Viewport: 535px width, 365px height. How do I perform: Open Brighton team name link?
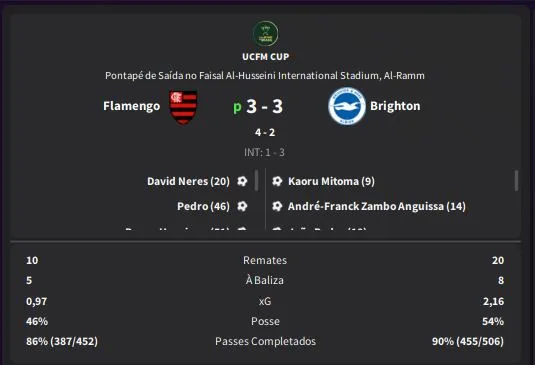(x=395, y=106)
